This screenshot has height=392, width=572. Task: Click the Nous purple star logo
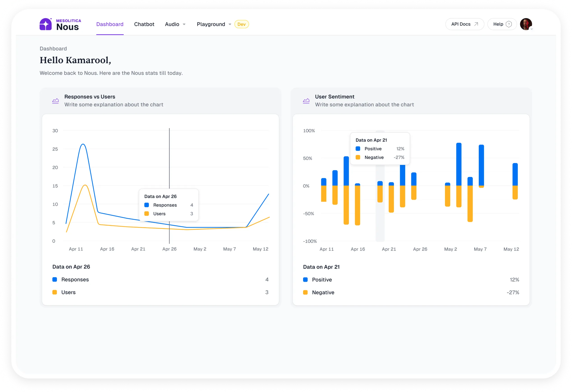tap(46, 24)
